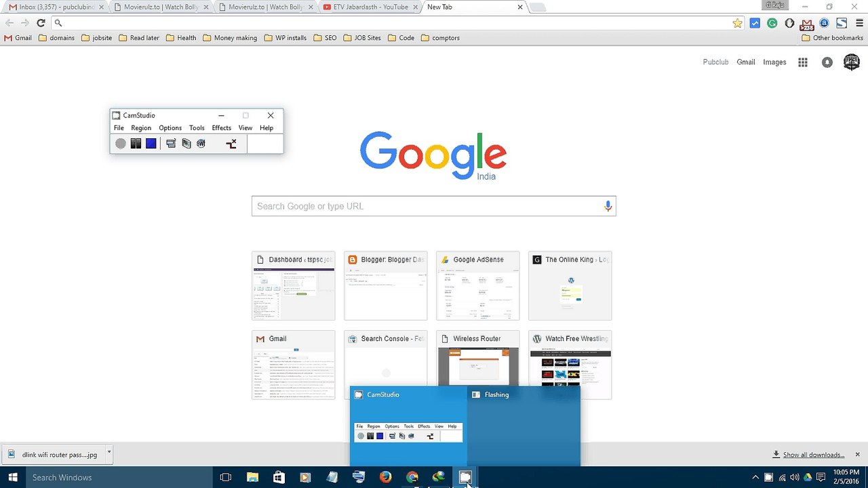Open the domains bookmark folder

[56, 38]
